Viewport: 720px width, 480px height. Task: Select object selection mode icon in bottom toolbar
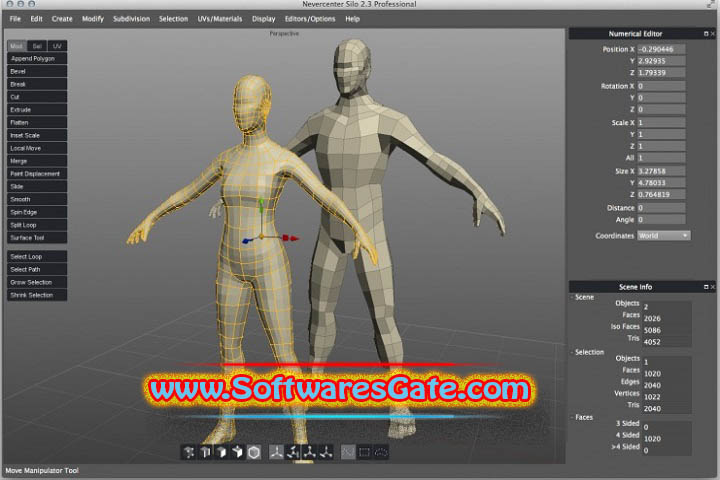[x=237, y=452]
